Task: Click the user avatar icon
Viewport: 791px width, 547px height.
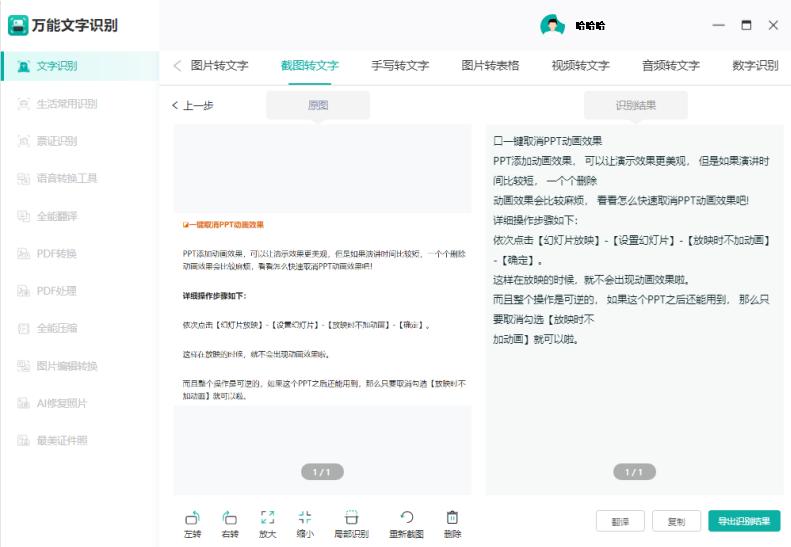Action: point(552,25)
